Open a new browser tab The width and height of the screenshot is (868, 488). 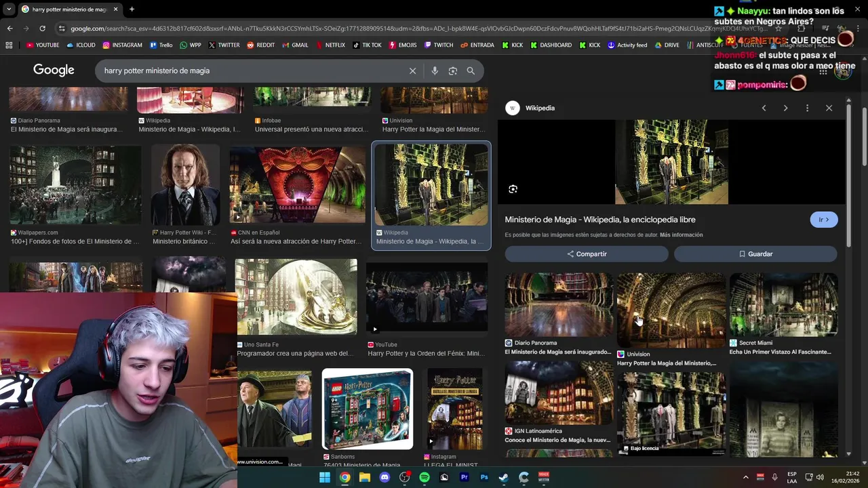(132, 9)
